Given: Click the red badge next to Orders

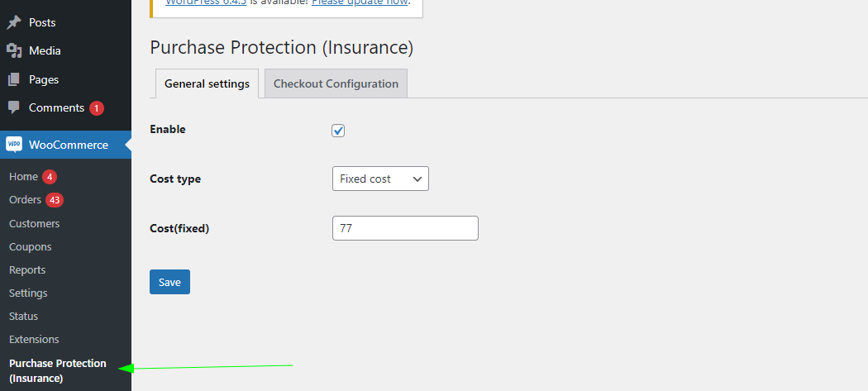Looking at the screenshot, I should coord(55,200).
